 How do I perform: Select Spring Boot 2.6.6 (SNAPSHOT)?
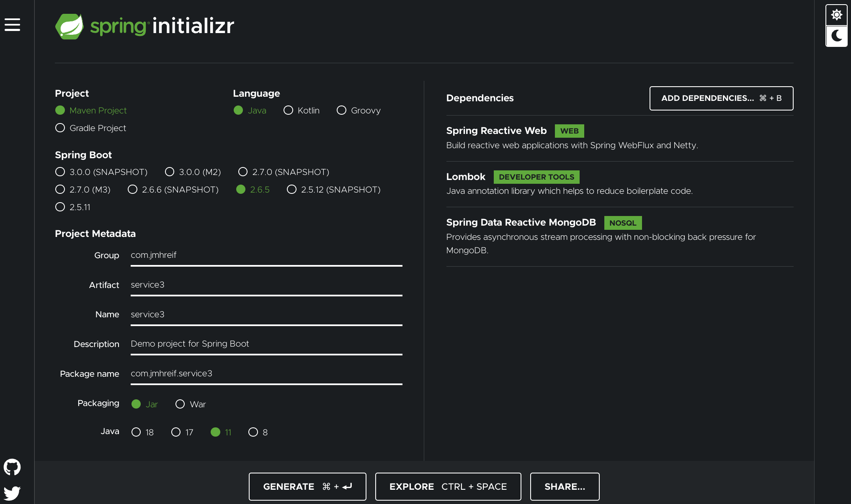coord(173,190)
